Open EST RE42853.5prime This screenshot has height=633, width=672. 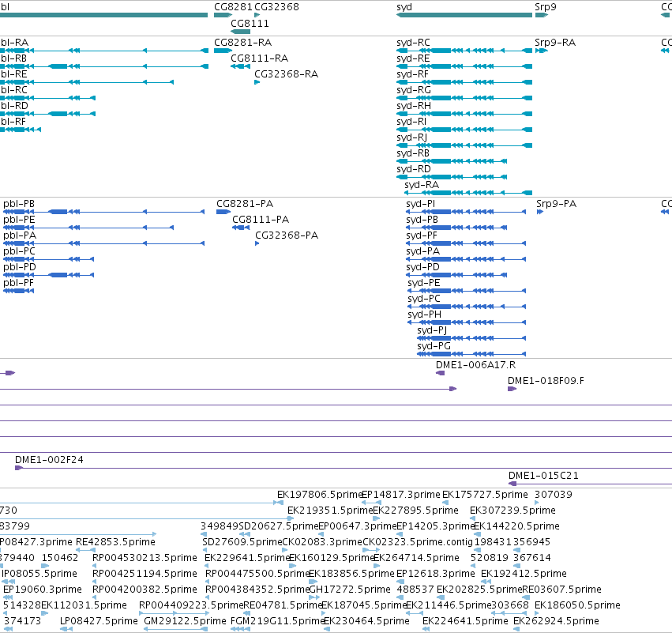coord(115,542)
